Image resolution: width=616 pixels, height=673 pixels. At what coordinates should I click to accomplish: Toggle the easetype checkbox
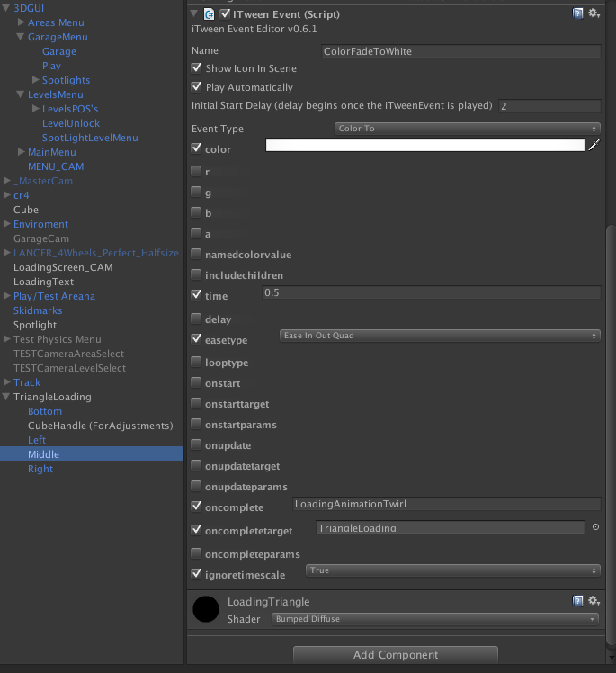click(x=196, y=339)
